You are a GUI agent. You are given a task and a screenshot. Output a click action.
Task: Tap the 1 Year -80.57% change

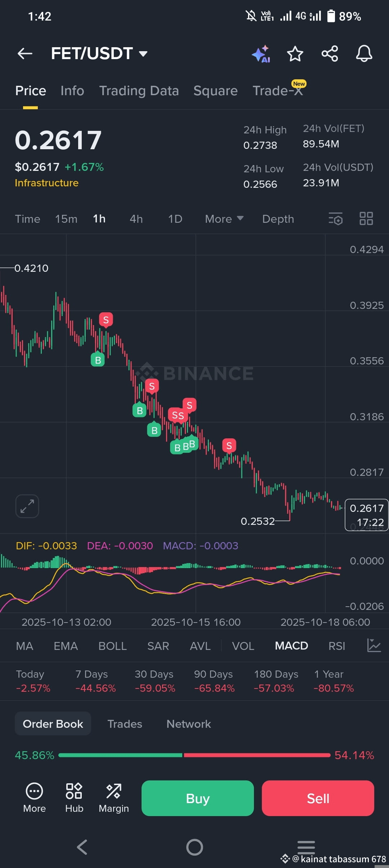pyautogui.click(x=334, y=681)
